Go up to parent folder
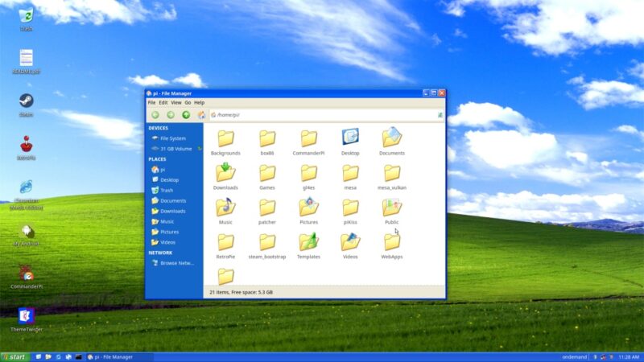Image resolution: width=644 pixels, height=362 pixels. click(x=186, y=115)
